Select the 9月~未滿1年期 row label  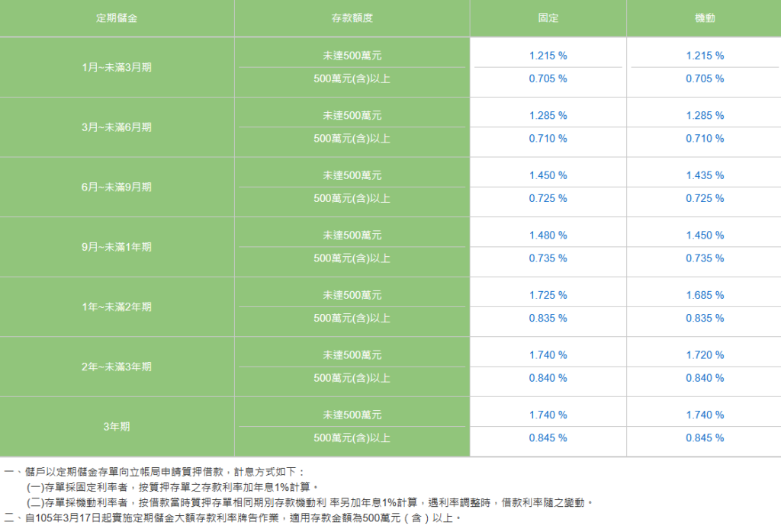(x=117, y=247)
